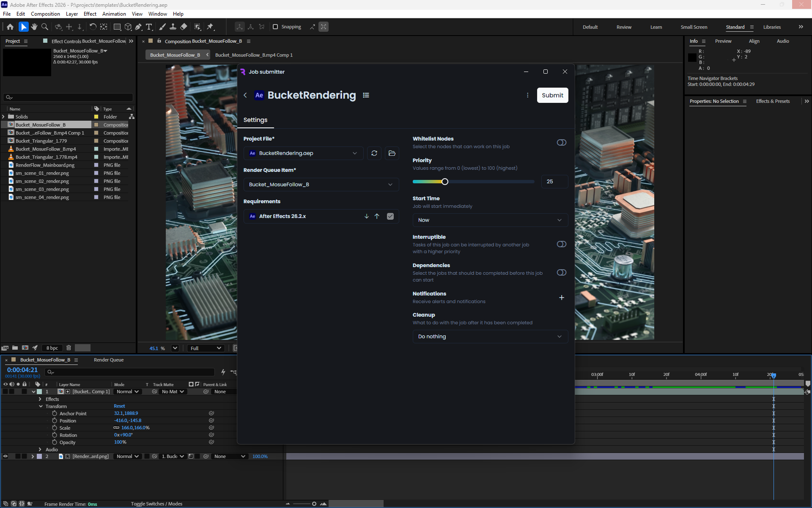The image size is (812, 508).
Task: Uncheck the After Effects 26.2.x requirement checkbox
Action: coord(390,216)
